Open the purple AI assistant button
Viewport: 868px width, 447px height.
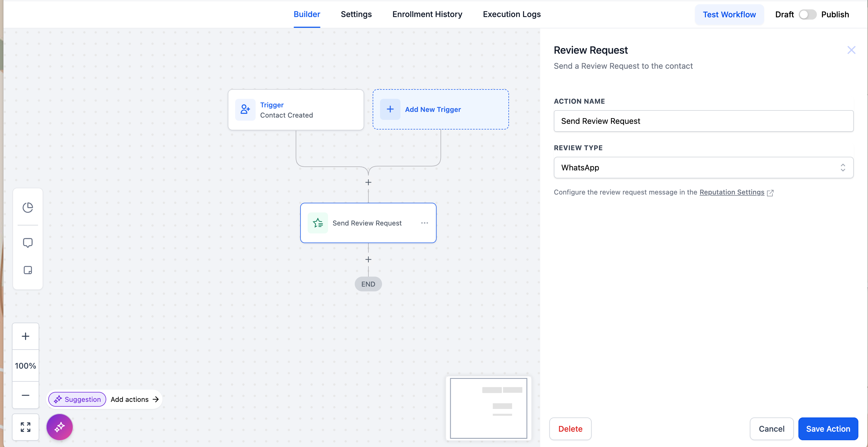point(60,427)
